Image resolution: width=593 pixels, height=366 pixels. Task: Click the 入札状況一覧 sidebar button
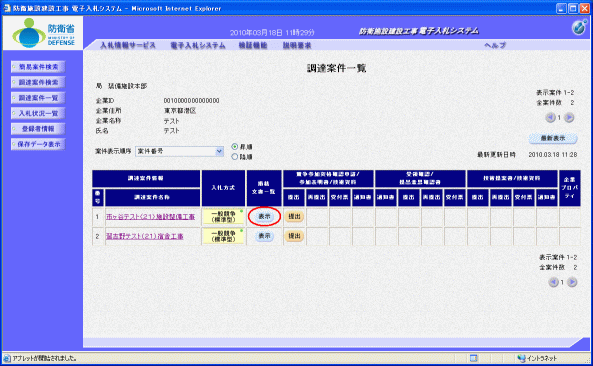click(x=38, y=113)
